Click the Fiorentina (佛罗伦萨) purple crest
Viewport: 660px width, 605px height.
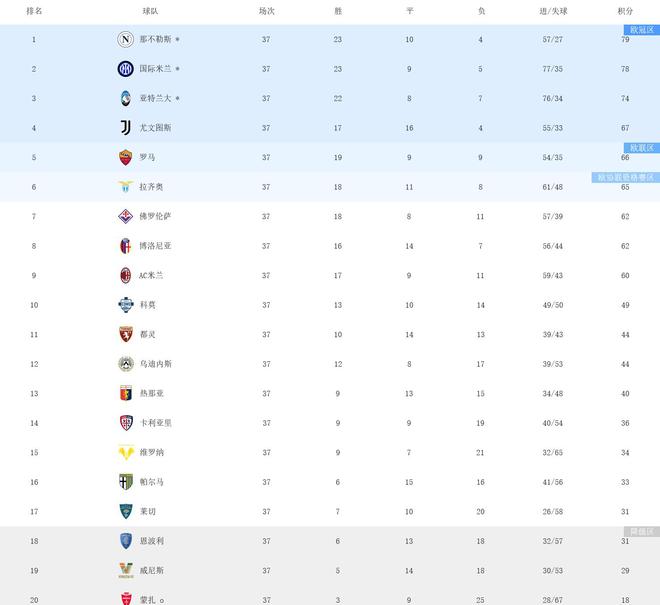125,216
